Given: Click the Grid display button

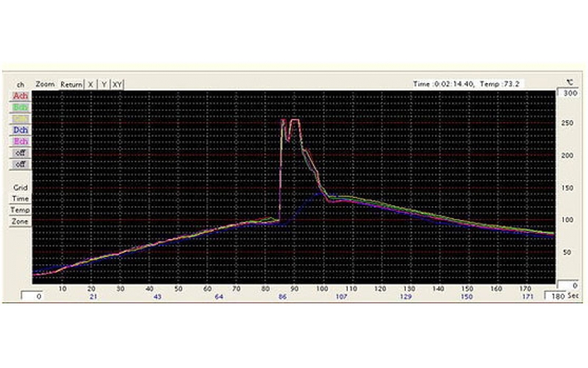Looking at the screenshot, I should click(x=21, y=188).
